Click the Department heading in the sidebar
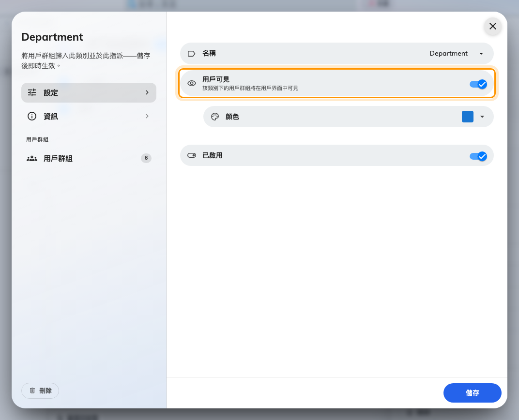 tap(52, 37)
